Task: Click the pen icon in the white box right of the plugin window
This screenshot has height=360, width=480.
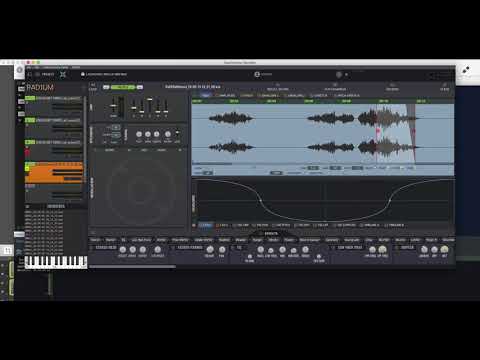Action: 465,70
